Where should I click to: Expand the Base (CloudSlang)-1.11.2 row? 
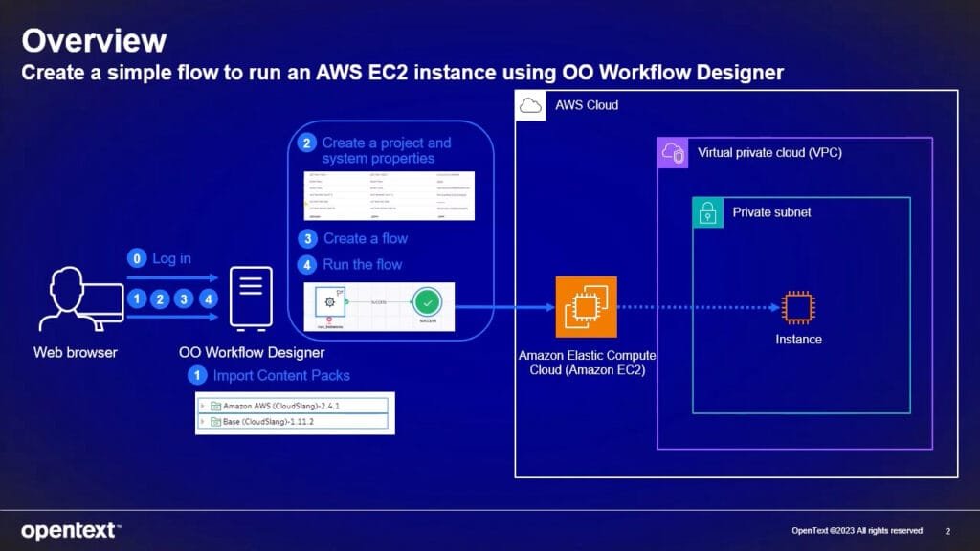[203, 422]
